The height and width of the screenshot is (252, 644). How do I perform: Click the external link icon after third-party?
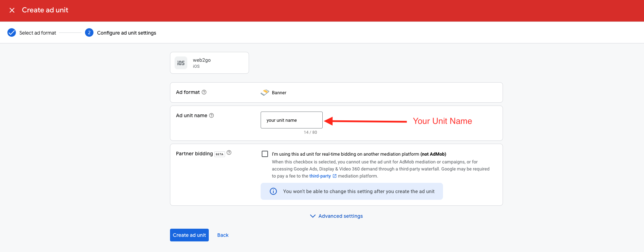[335, 176]
